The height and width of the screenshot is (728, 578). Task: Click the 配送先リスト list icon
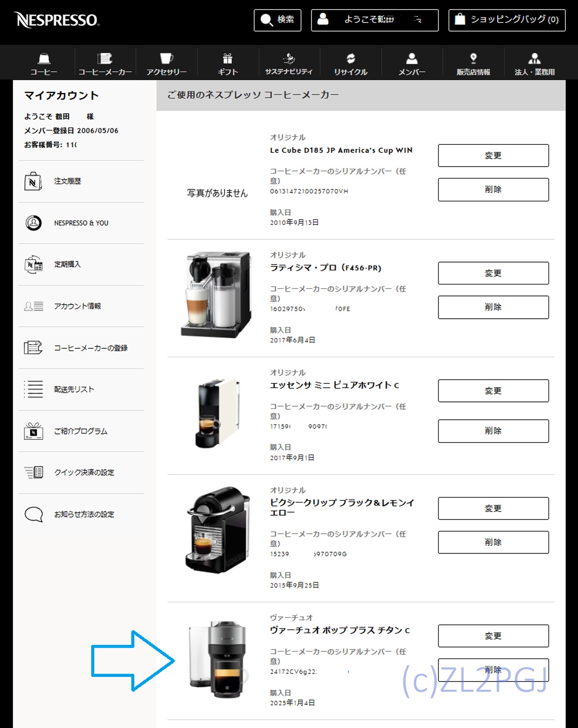tap(34, 389)
